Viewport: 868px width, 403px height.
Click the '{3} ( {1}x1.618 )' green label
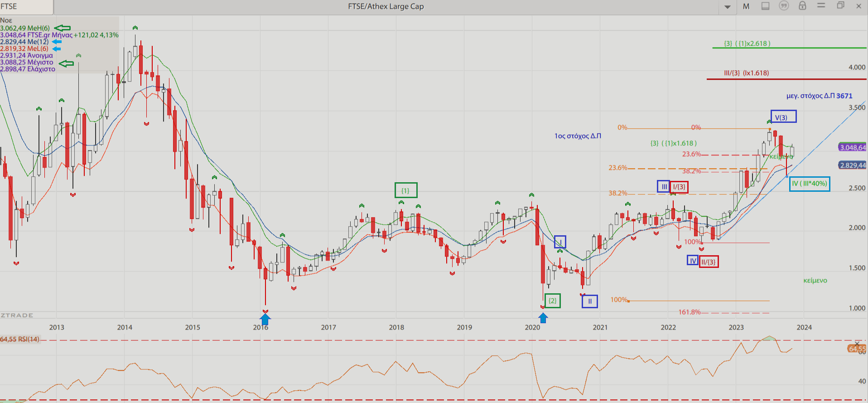point(674,143)
